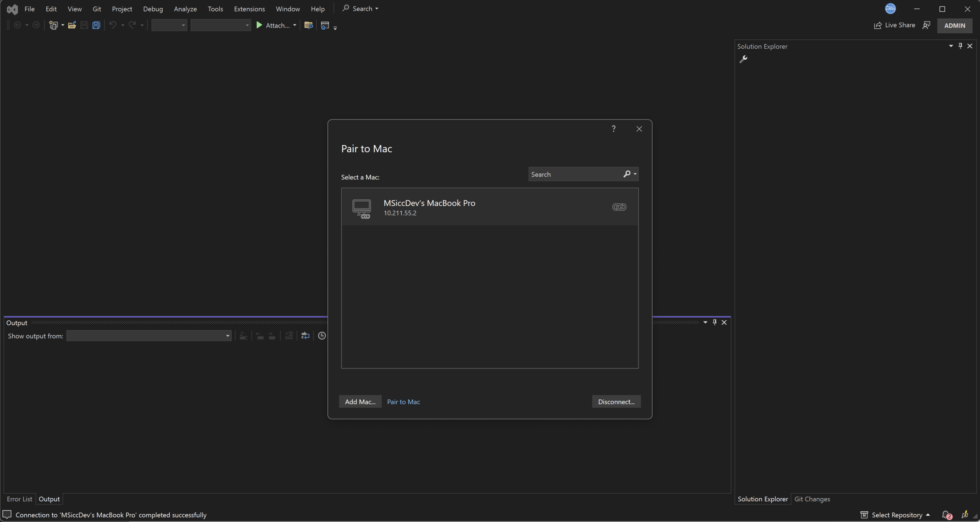980x522 pixels.
Task: Click the Undo arrow icon
Action: (x=113, y=25)
